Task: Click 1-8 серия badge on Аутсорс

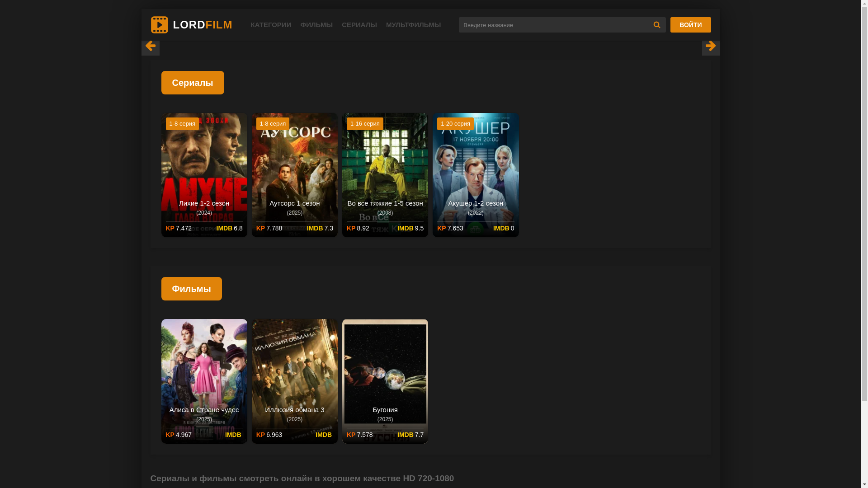Action: click(273, 124)
